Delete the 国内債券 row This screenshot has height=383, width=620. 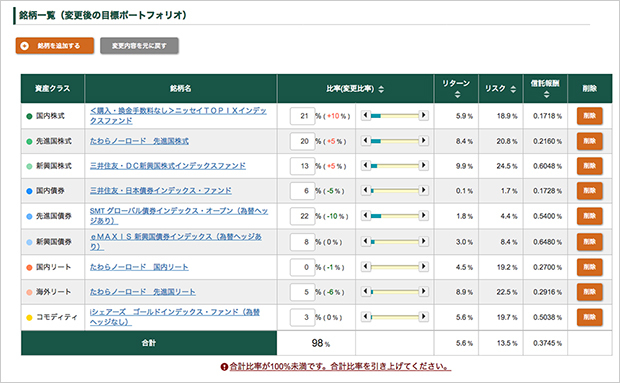590,191
